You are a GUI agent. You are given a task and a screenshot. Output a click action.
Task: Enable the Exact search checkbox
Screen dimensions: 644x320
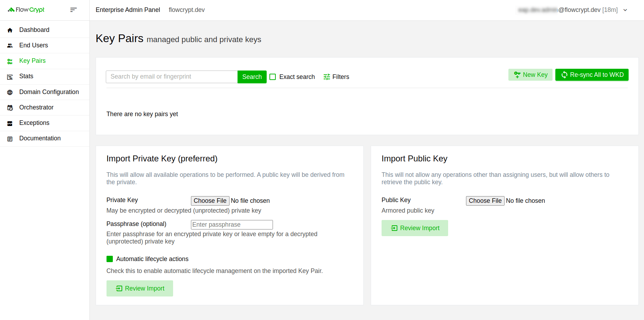(x=273, y=77)
